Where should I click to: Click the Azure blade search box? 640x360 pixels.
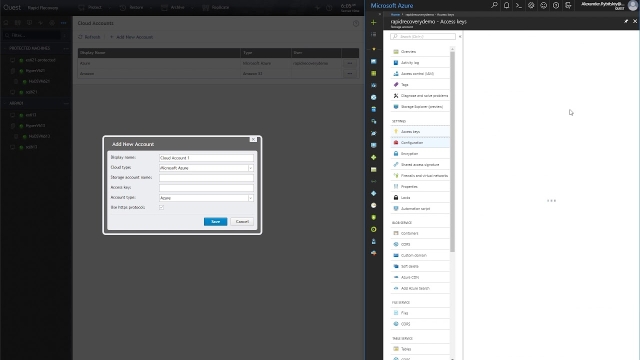coord(423,36)
